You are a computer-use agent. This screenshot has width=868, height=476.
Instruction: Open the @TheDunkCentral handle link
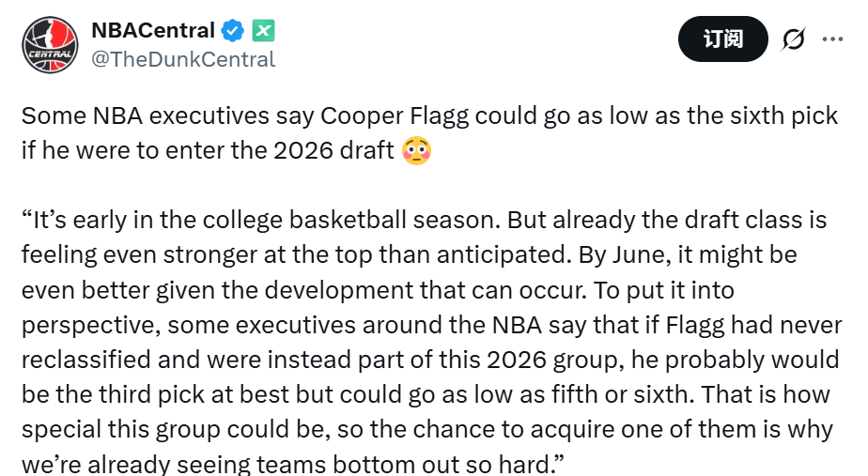click(183, 59)
